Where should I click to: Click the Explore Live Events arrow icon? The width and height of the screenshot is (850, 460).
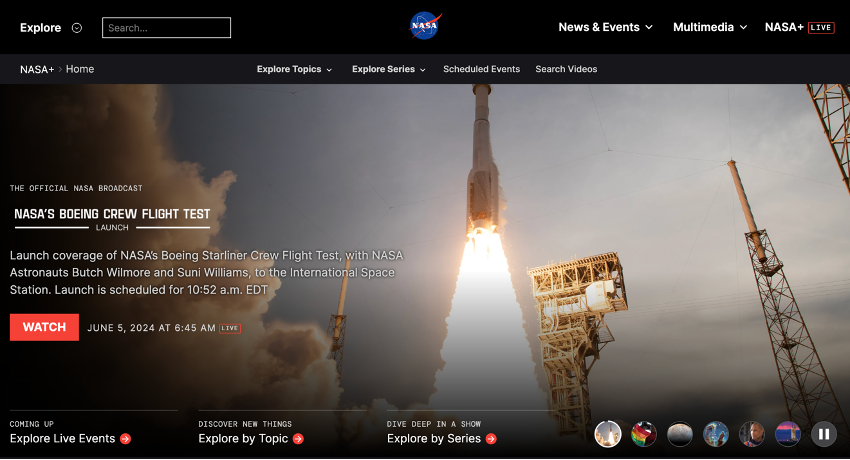point(125,439)
